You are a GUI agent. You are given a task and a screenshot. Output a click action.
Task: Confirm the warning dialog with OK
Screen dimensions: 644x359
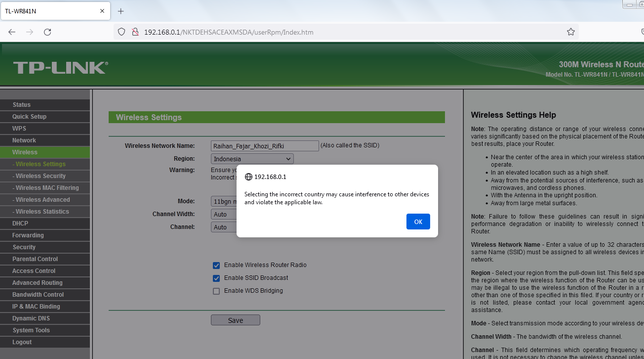pos(418,222)
